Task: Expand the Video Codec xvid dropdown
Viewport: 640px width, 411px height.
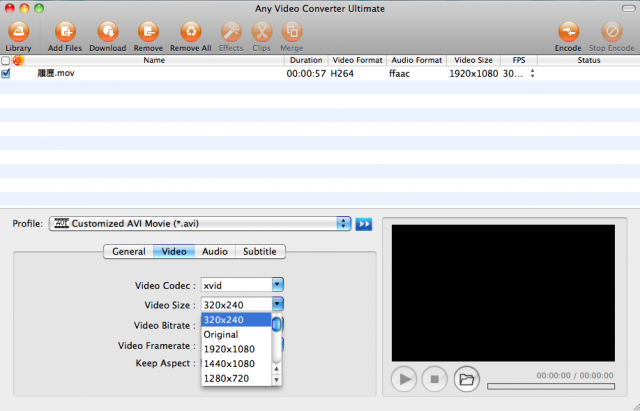Action: [x=278, y=284]
